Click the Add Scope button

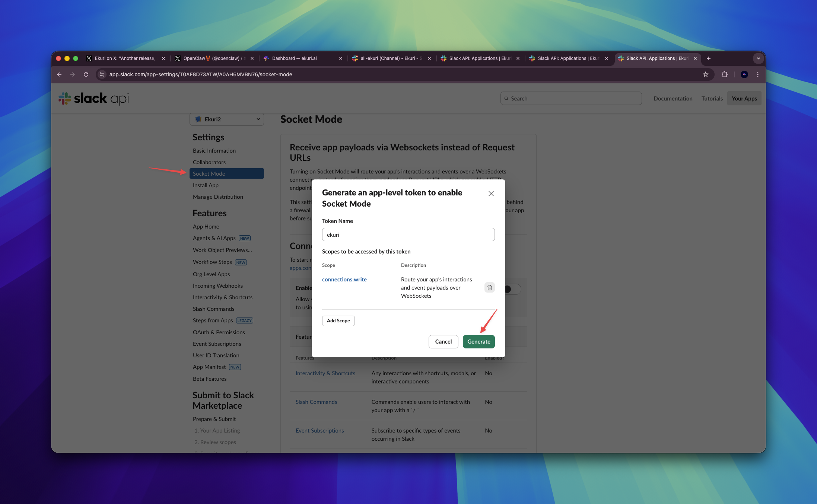click(338, 320)
